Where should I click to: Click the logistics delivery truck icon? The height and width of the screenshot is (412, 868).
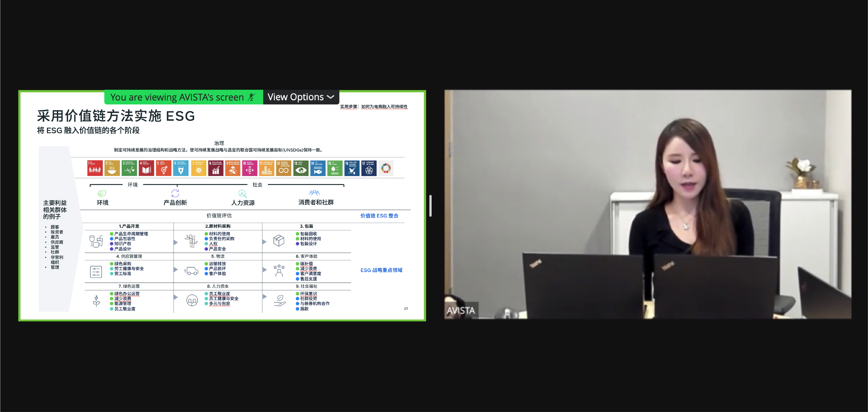pos(191,271)
